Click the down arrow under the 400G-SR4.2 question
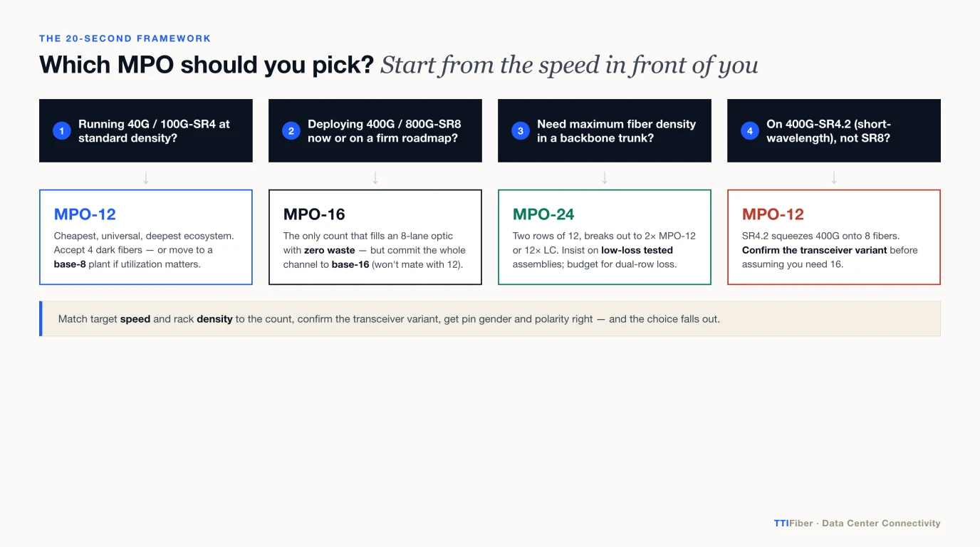Image resolution: width=980 pixels, height=547 pixels. point(834,177)
